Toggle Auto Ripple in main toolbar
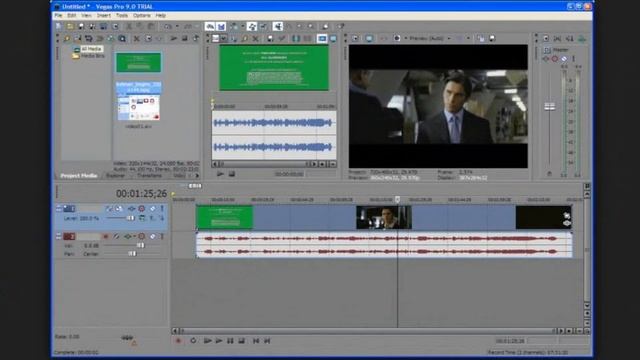 [x=234, y=27]
